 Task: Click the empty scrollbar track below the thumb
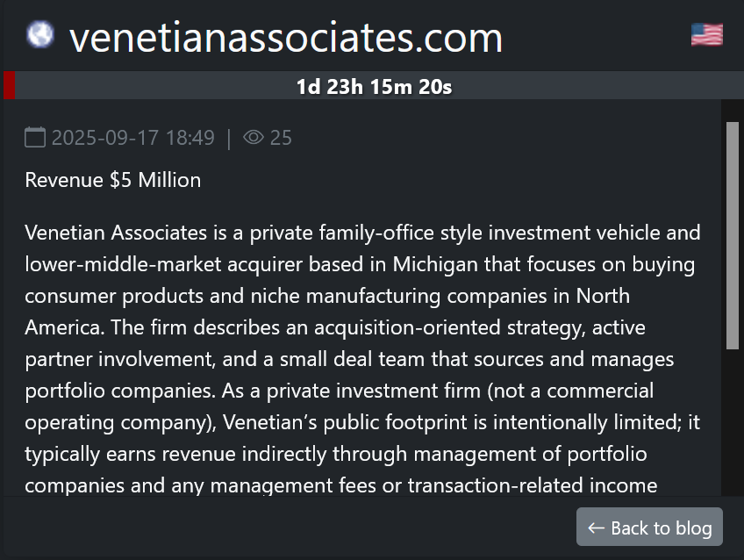[x=733, y=421]
